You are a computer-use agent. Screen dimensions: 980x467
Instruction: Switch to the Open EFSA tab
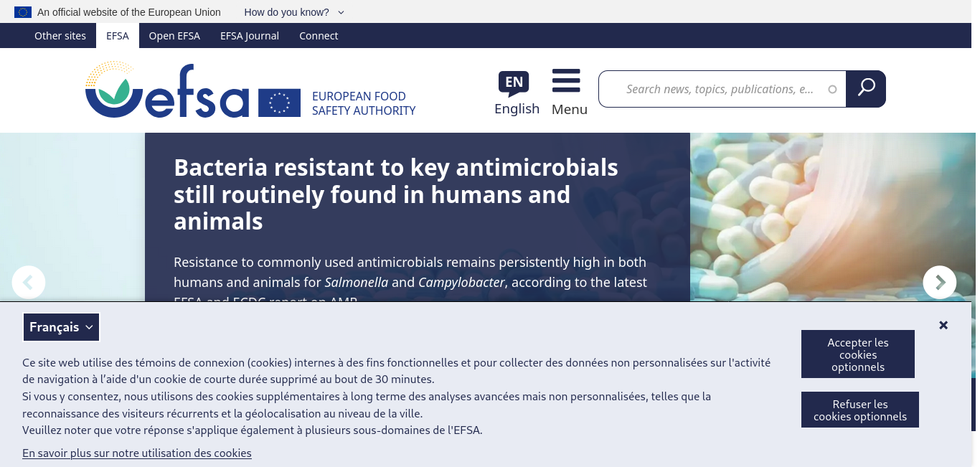pos(174,36)
